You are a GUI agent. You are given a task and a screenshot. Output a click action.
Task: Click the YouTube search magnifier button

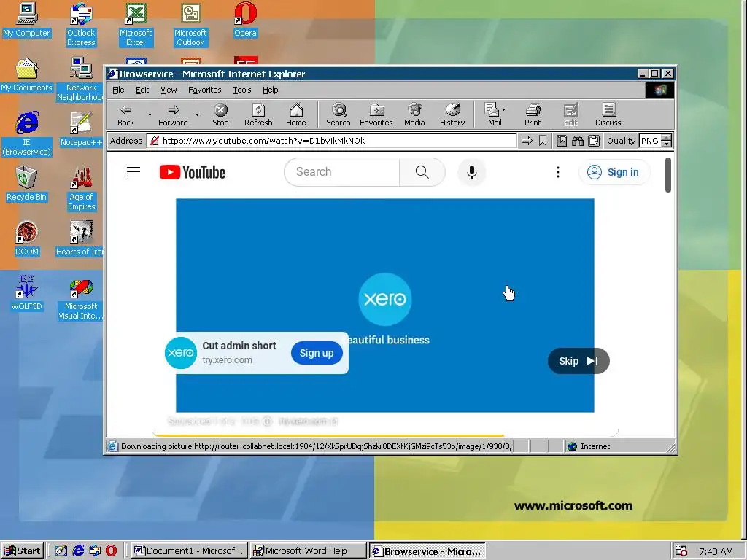click(422, 172)
